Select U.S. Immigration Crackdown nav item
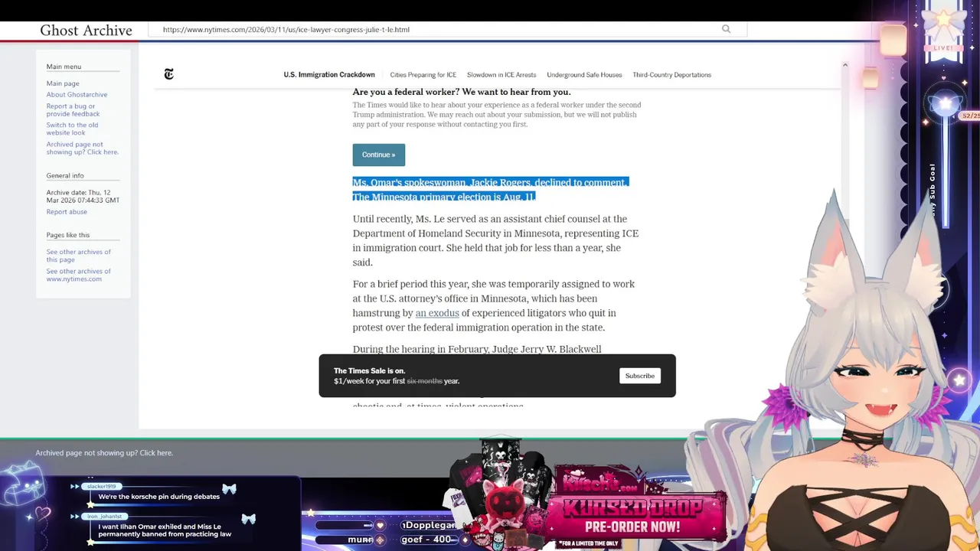Viewport: 980px width, 551px height. pos(329,75)
